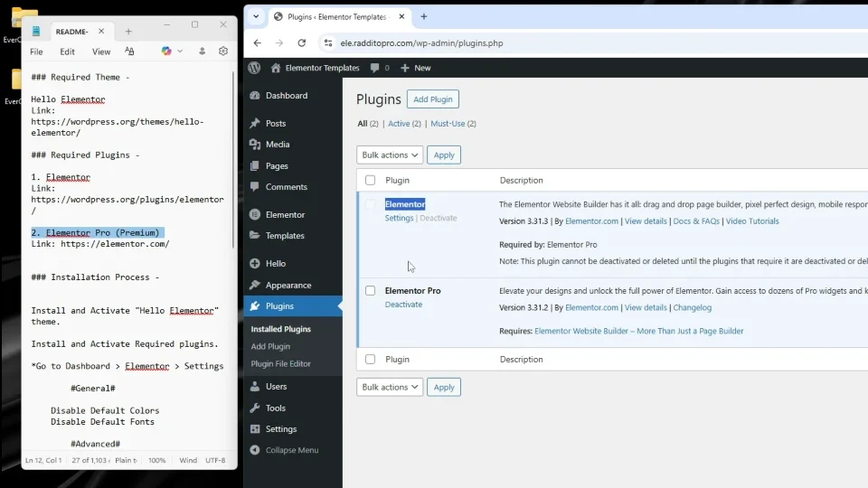The image size is (868, 488).
Task: Reload the plugins page
Action: 302,42
